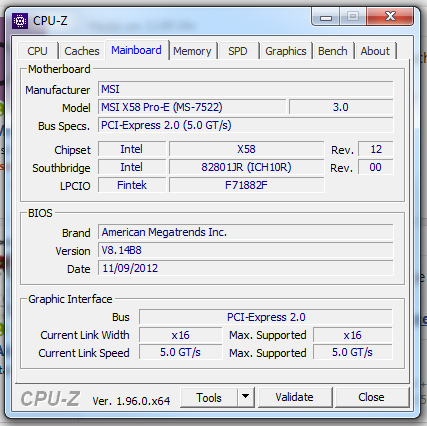The width and height of the screenshot is (427, 426).
Task: Open the SPD tab
Action: 238,51
